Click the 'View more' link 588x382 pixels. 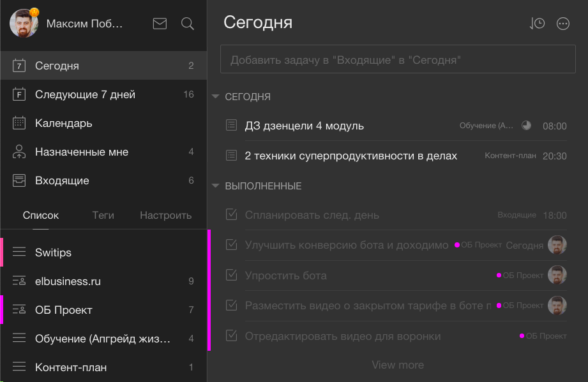398,365
